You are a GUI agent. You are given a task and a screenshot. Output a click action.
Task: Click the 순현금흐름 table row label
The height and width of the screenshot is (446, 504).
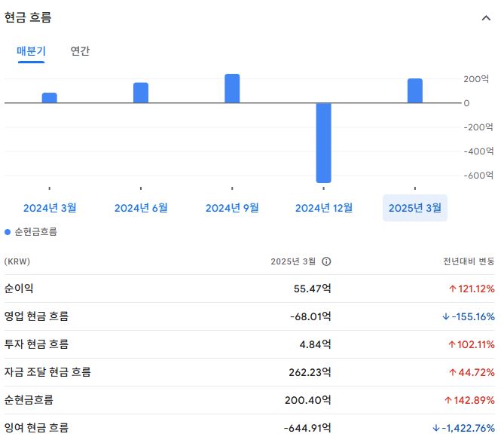point(29,400)
